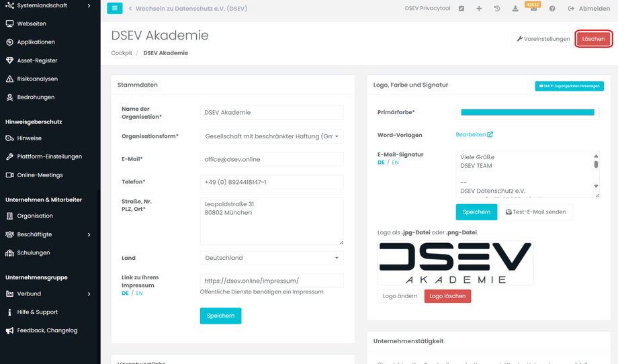Click into the E-Mail input field
Image resolution: width=618 pixels, height=364 pixels.
coord(271,159)
